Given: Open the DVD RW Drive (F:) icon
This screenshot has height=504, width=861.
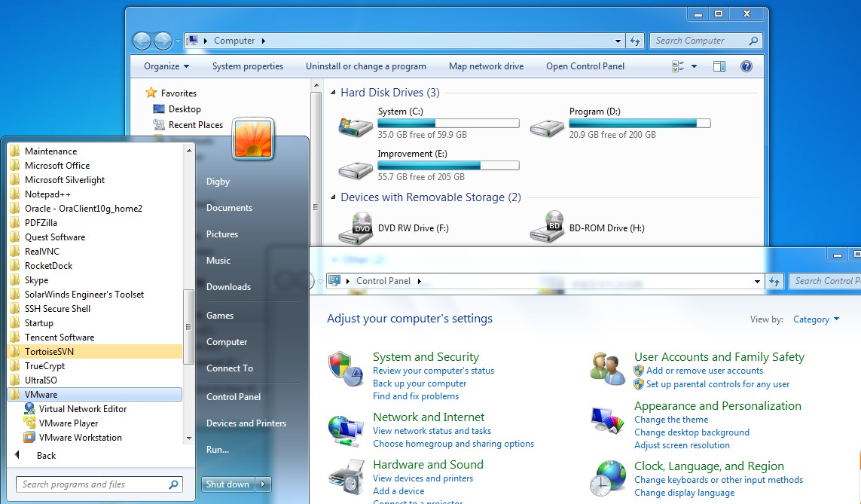Looking at the screenshot, I should tap(355, 228).
